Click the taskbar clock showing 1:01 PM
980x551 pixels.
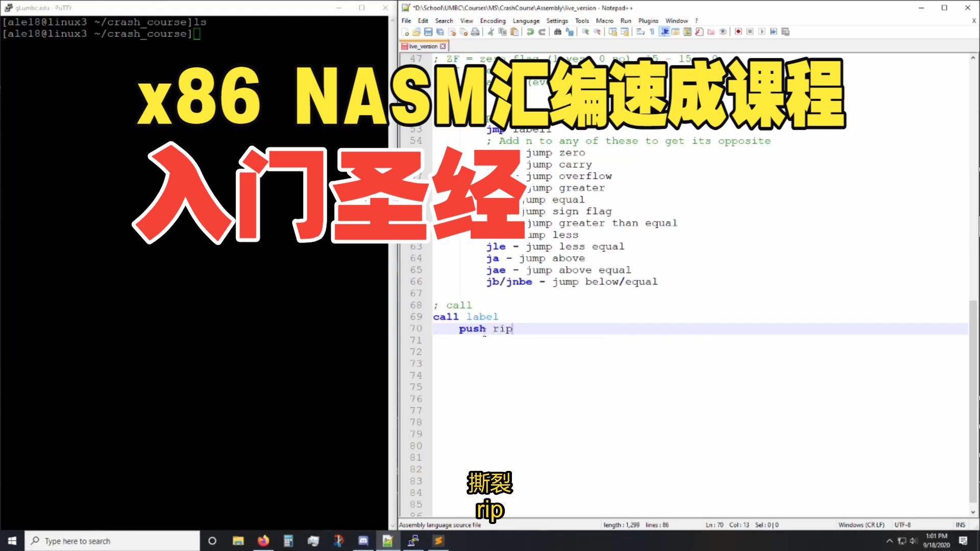pyautogui.click(x=936, y=540)
